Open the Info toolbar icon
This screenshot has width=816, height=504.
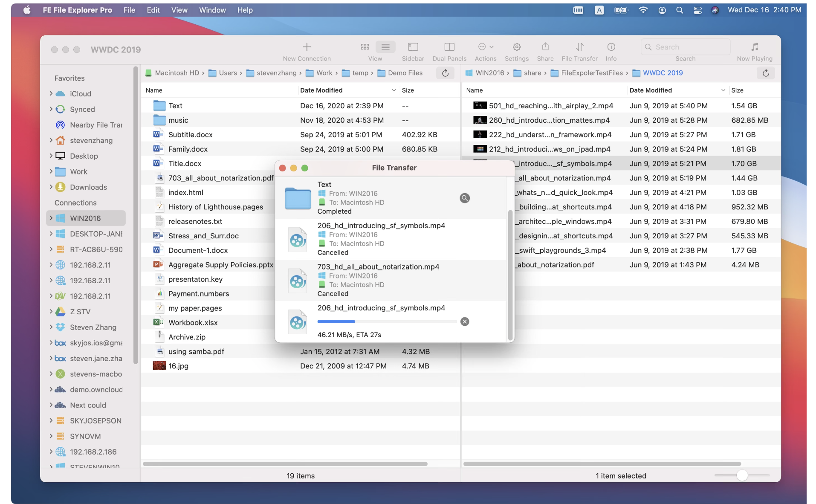click(611, 47)
